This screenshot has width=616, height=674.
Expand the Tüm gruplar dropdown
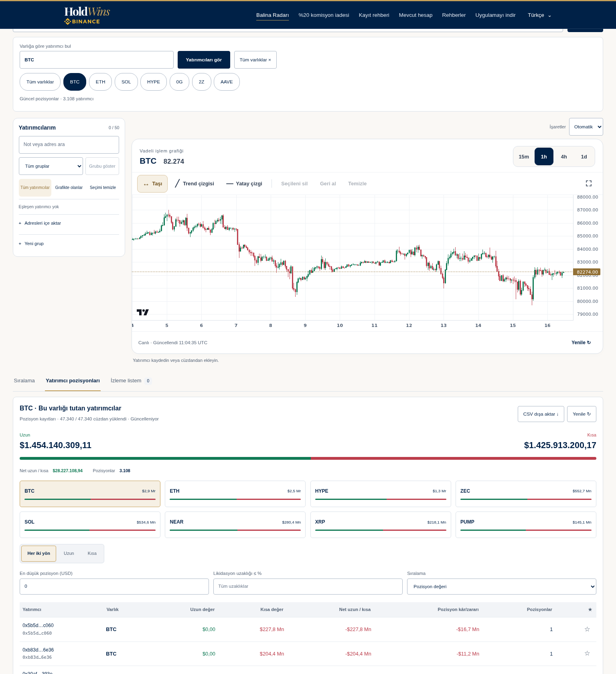tap(51, 166)
